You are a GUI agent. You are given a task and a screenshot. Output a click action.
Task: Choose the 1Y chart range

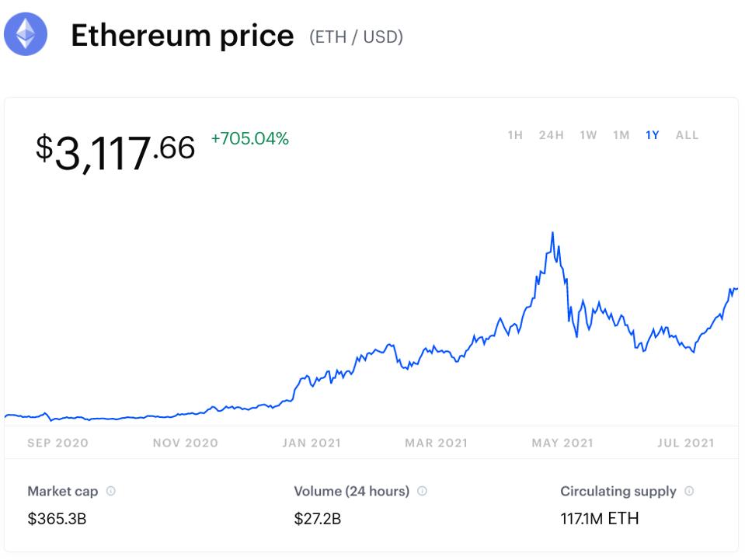(652, 135)
